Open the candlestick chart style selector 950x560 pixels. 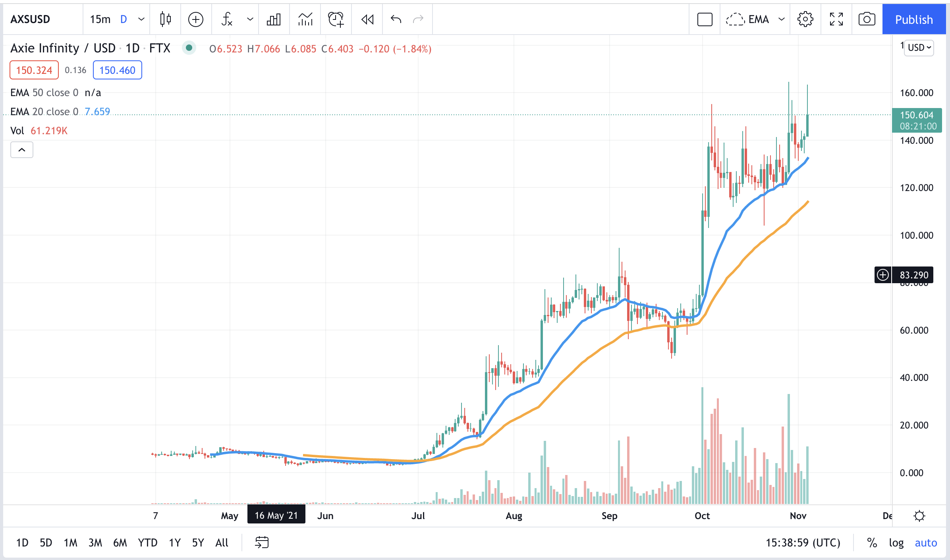coord(165,19)
